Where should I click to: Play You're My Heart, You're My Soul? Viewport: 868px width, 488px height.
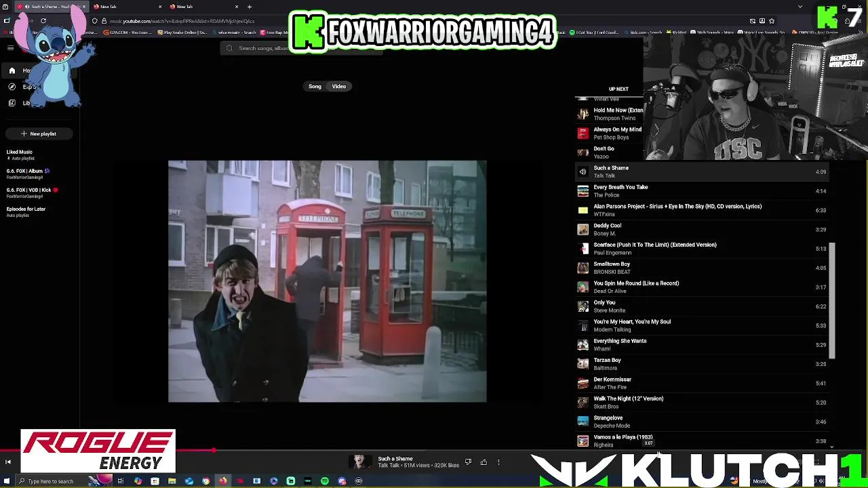703,326
